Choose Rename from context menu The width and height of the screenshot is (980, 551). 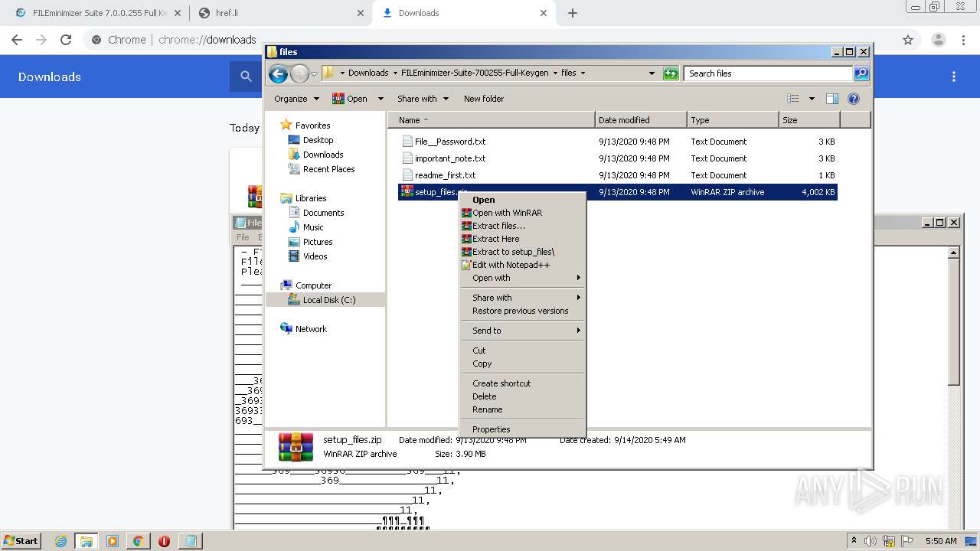coord(522,409)
